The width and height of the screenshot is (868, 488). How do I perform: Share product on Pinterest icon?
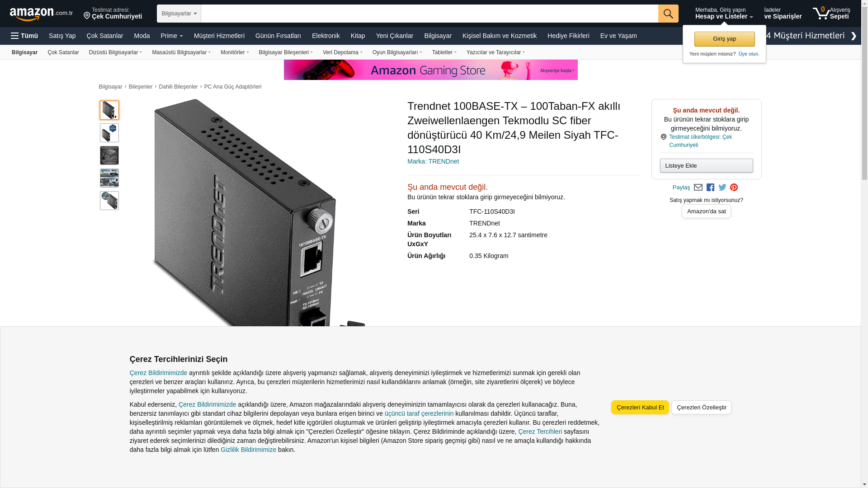tap(734, 188)
